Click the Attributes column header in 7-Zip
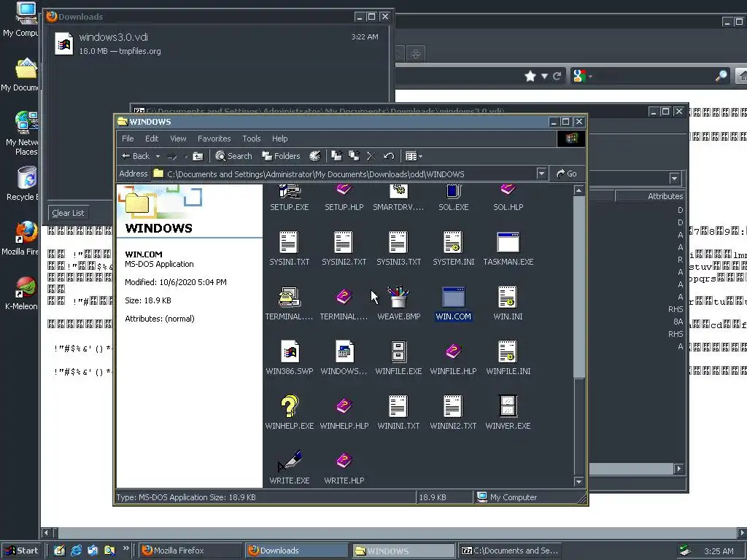Screen dimensions: 747x560 [651, 196]
